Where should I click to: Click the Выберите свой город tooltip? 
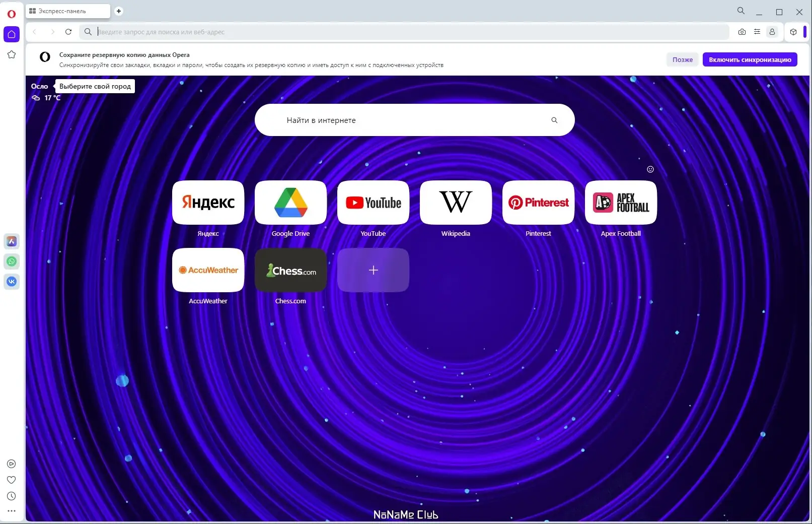[95, 86]
